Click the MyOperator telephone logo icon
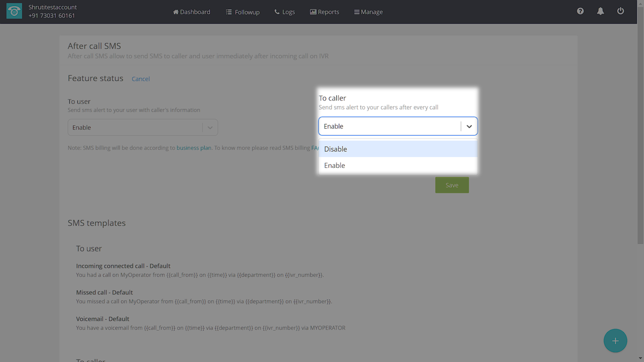 click(14, 12)
